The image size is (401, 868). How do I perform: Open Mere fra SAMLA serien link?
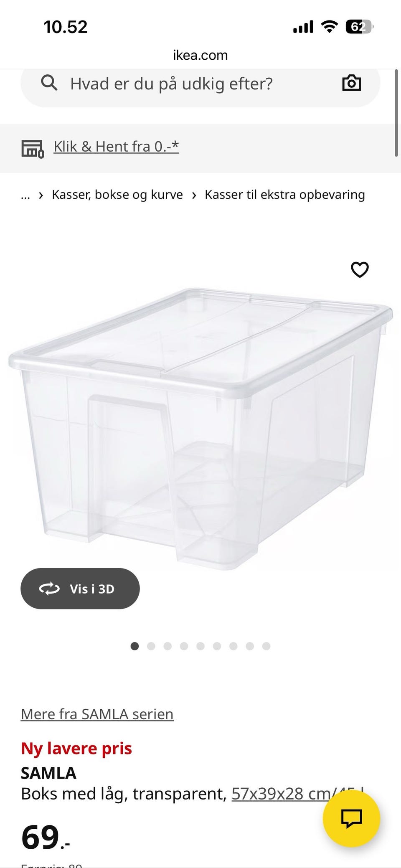pos(97,714)
